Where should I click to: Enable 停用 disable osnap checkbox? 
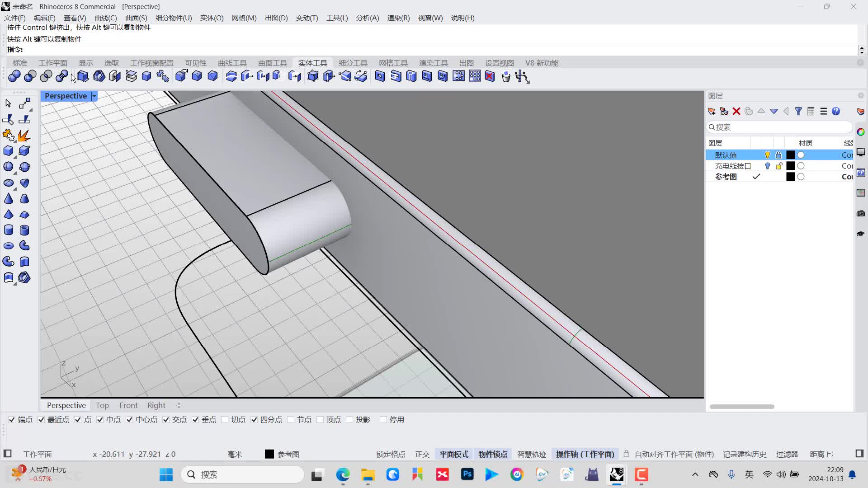[x=383, y=420]
